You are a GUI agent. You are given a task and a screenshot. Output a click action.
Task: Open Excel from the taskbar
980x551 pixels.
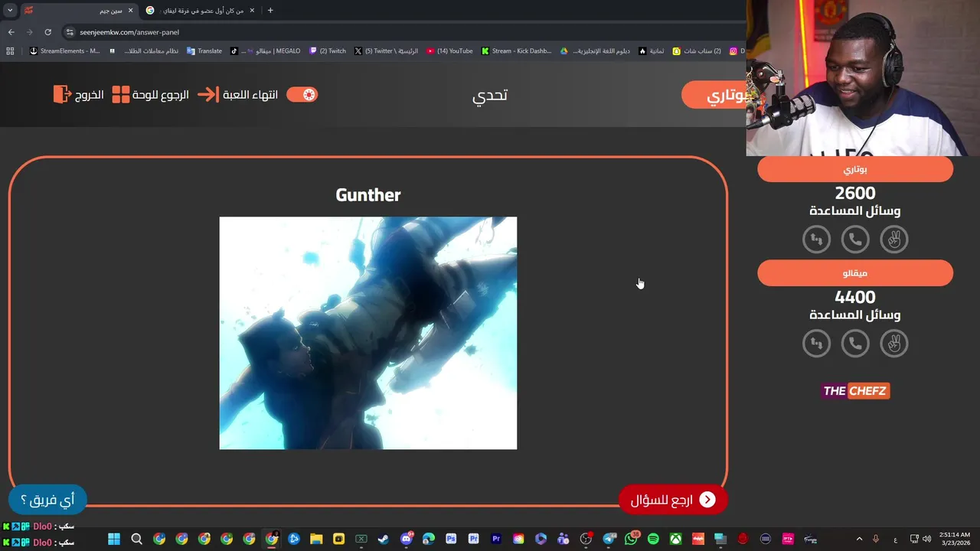(x=361, y=539)
